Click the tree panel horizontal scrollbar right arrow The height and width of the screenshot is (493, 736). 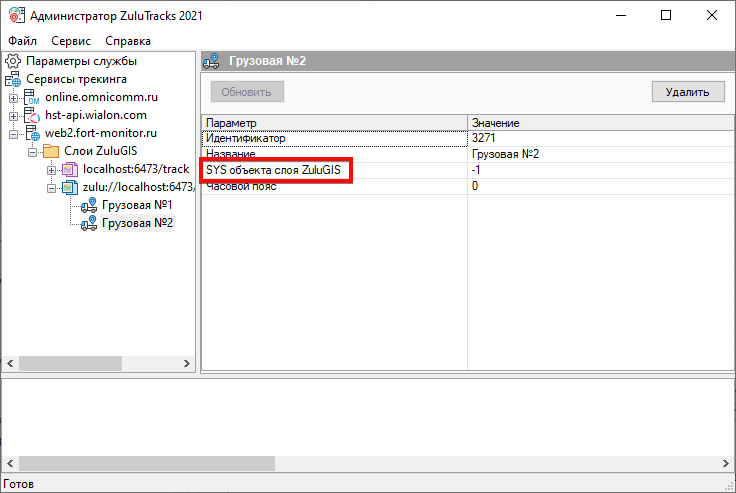(189, 363)
